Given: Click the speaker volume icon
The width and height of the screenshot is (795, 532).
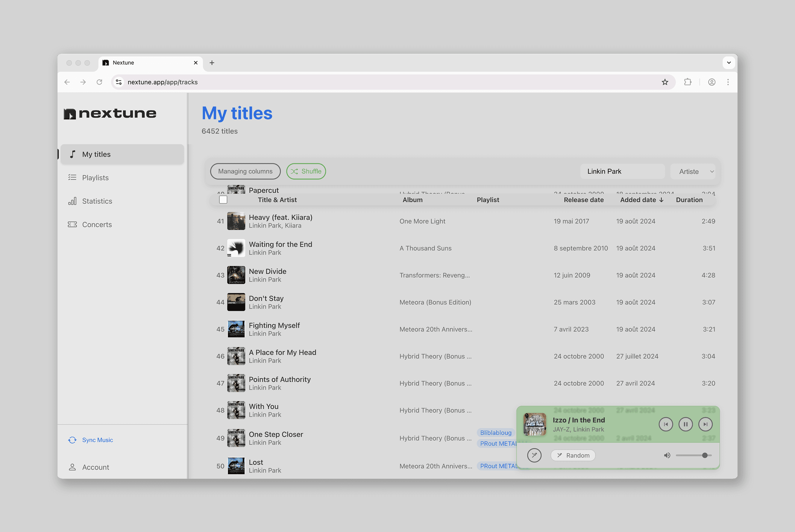Looking at the screenshot, I should pos(667,455).
